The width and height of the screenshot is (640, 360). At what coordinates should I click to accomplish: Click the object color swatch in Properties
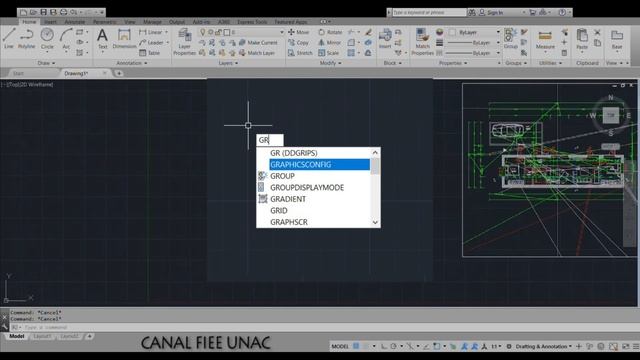tap(452, 32)
